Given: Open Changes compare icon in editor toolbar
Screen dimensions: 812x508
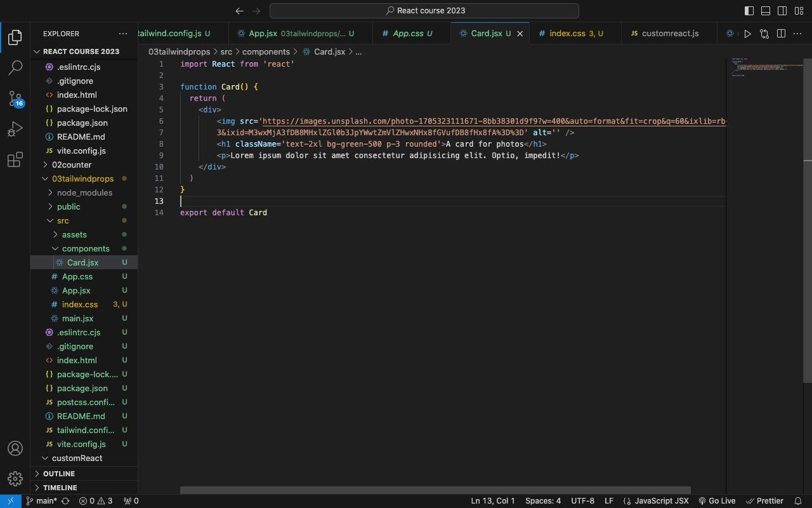Looking at the screenshot, I should (x=764, y=34).
